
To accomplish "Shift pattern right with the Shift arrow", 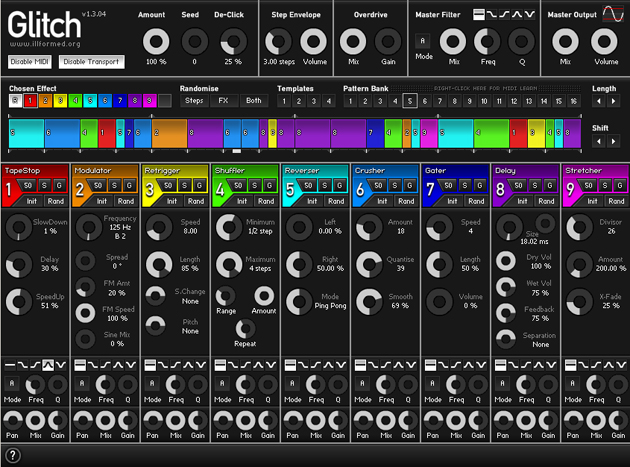I will (x=613, y=141).
